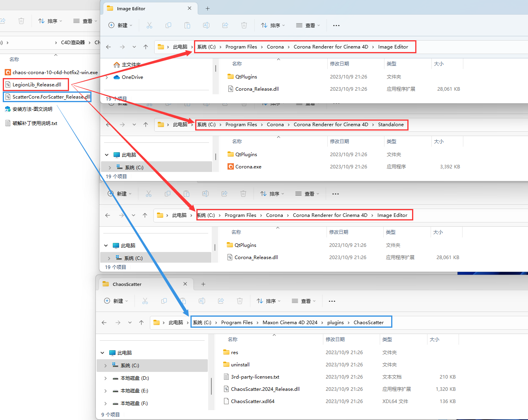This screenshot has width=528, height=420.
Task: Click the cut icon in ChaosScatter window toolbar
Action: click(x=145, y=301)
